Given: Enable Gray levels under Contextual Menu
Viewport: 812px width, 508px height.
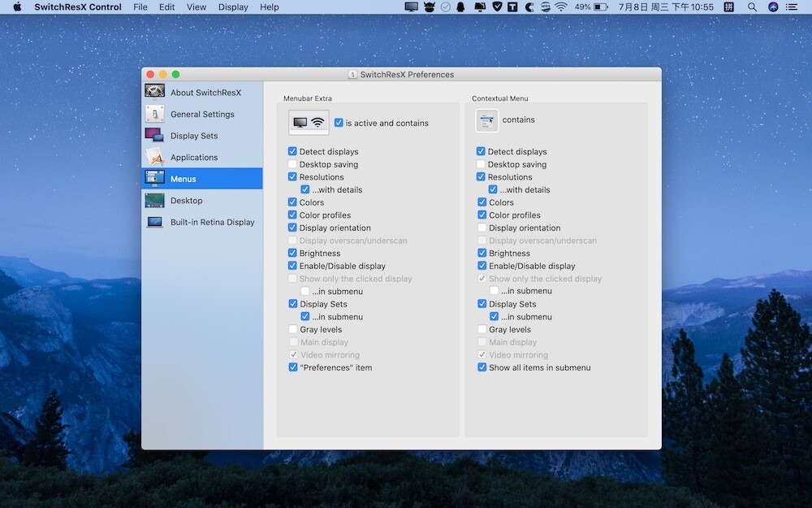Looking at the screenshot, I should coord(482,329).
